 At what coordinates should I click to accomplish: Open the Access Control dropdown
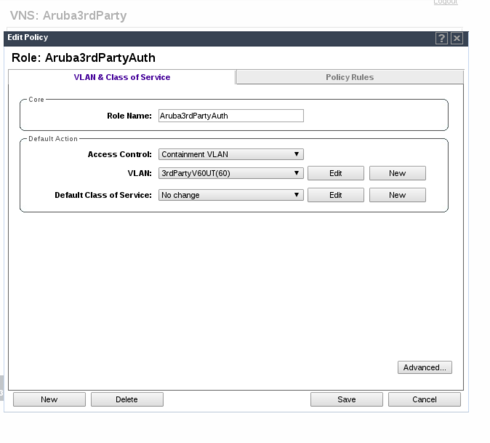tap(231, 154)
